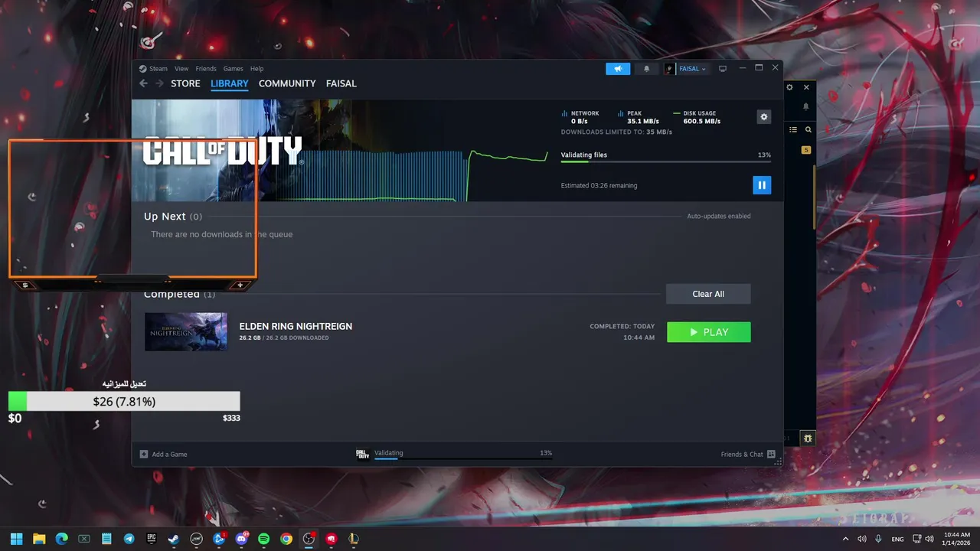Click the plus overlay button
The height and width of the screenshot is (551, 980).
(x=240, y=285)
